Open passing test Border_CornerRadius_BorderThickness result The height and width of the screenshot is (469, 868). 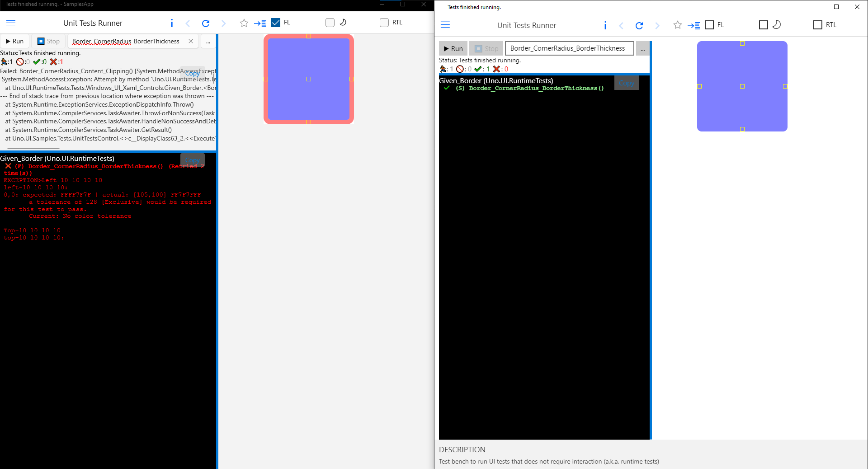pos(536,88)
